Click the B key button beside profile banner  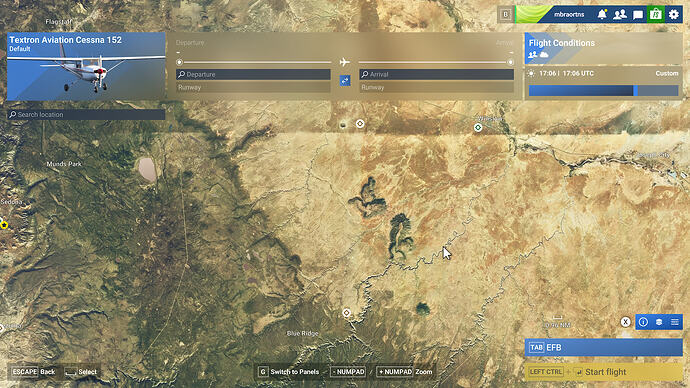coord(505,15)
